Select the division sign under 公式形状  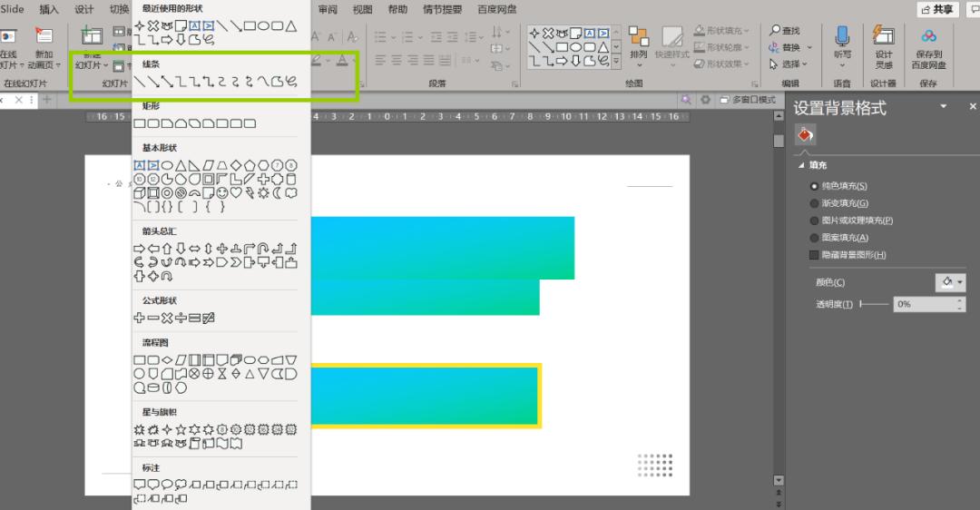click(181, 319)
